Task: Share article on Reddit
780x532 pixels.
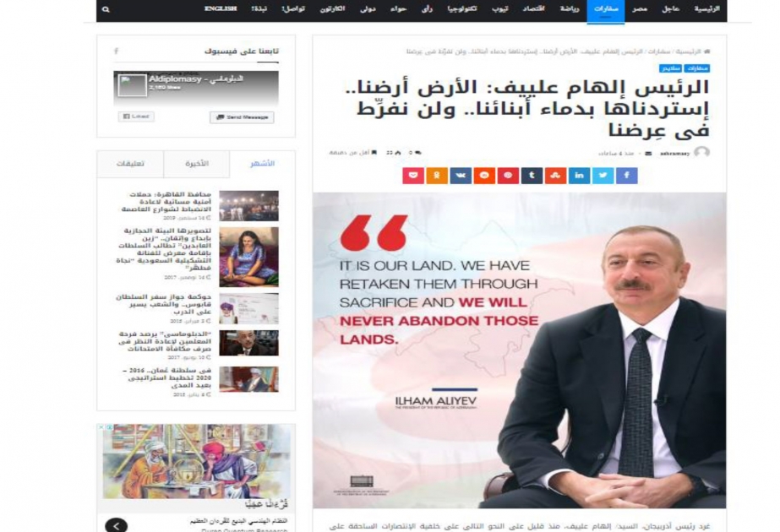Action: click(x=484, y=176)
